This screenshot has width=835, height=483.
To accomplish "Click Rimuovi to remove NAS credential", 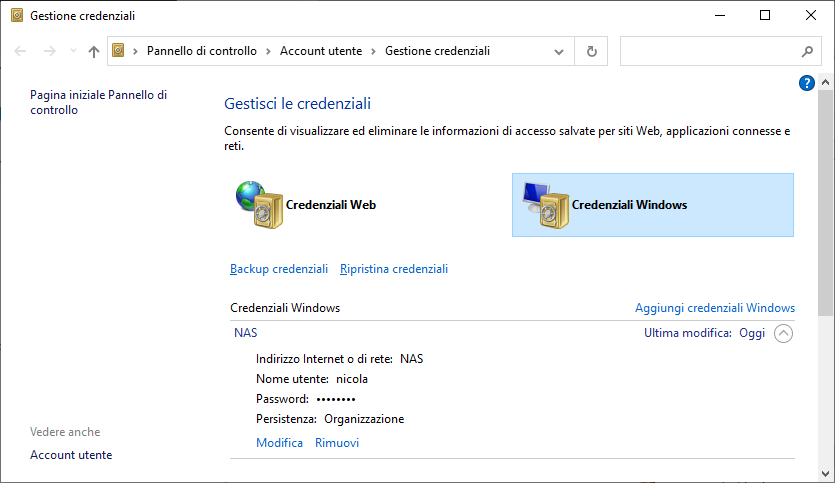I will [337, 443].
